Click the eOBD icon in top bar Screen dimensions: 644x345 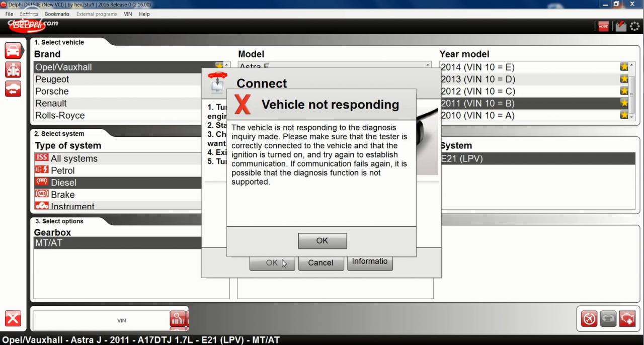tap(603, 26)
